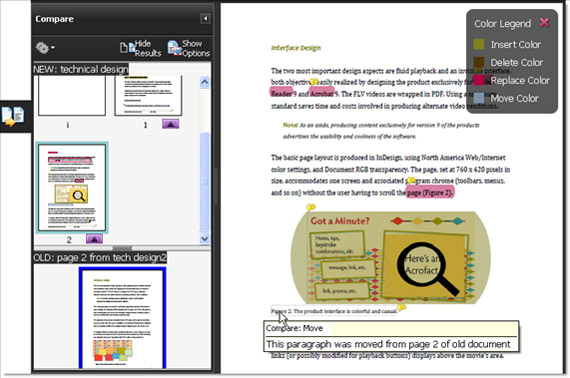Close the Color Legend overlay

pyautogui.click(x=544, y=23)
